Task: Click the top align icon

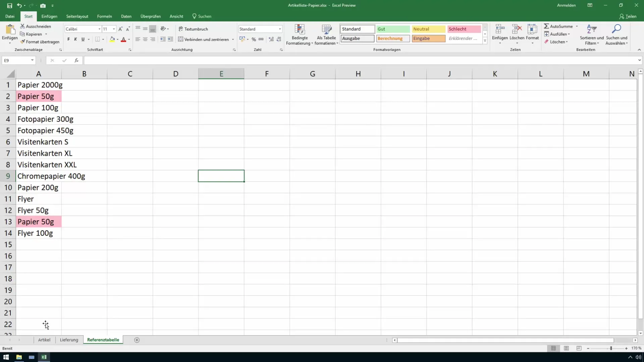Action: pos(138,29)
